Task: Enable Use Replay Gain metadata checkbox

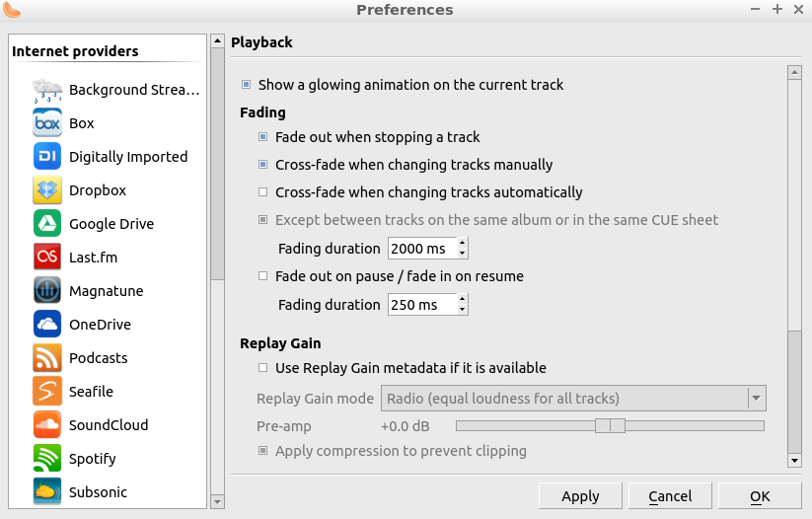Action: click(x=263, y=368)
